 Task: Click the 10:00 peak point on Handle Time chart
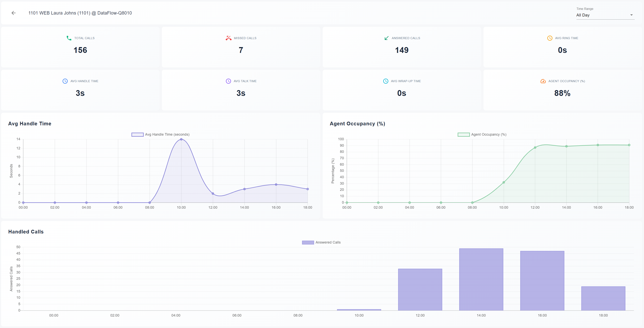[181, 139]
